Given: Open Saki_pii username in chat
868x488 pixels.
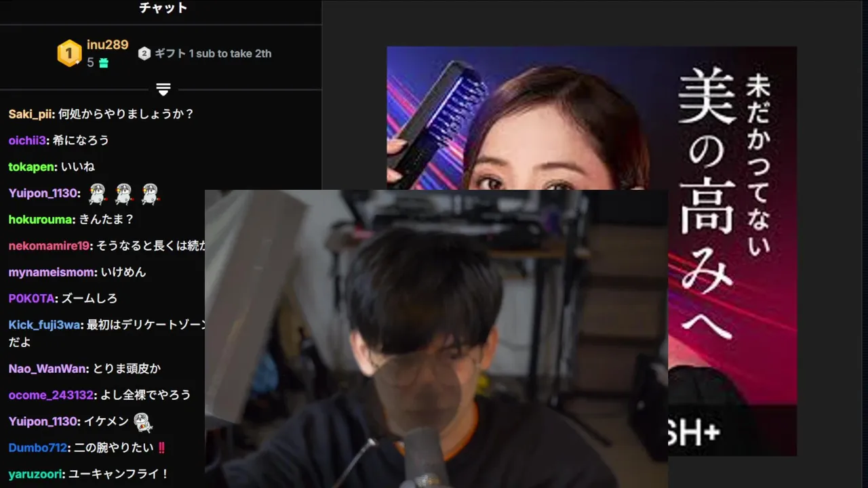Looking at the screenshot, I should pyautogui.click(x=31, y=114).
